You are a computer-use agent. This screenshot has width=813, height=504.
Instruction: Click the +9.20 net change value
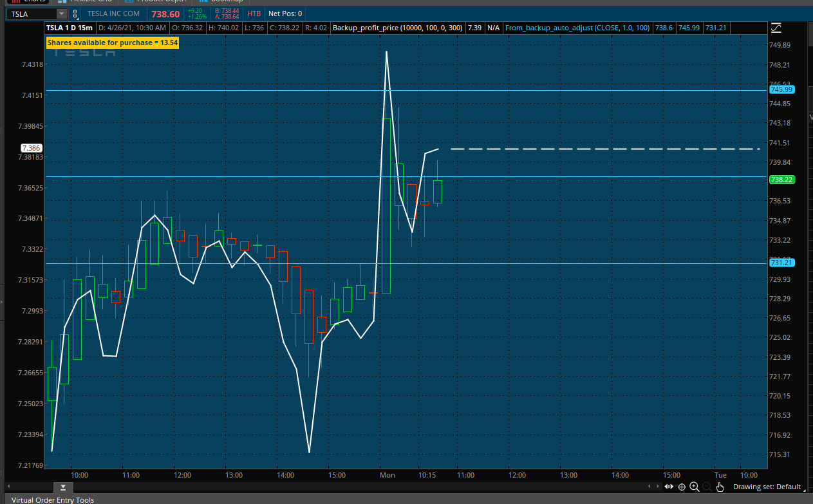point(196,10)
